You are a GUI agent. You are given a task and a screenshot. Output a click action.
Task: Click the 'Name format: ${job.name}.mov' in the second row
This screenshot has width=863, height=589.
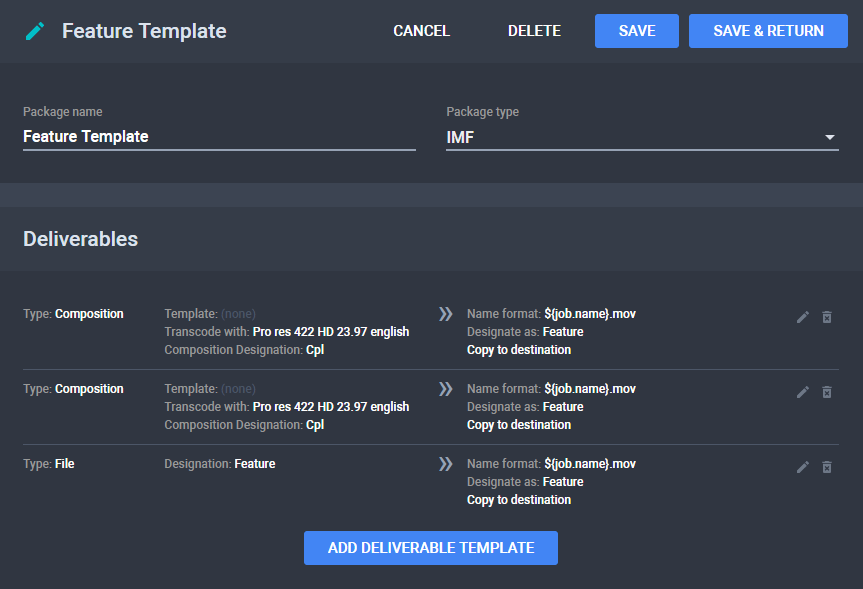[551, 389]
